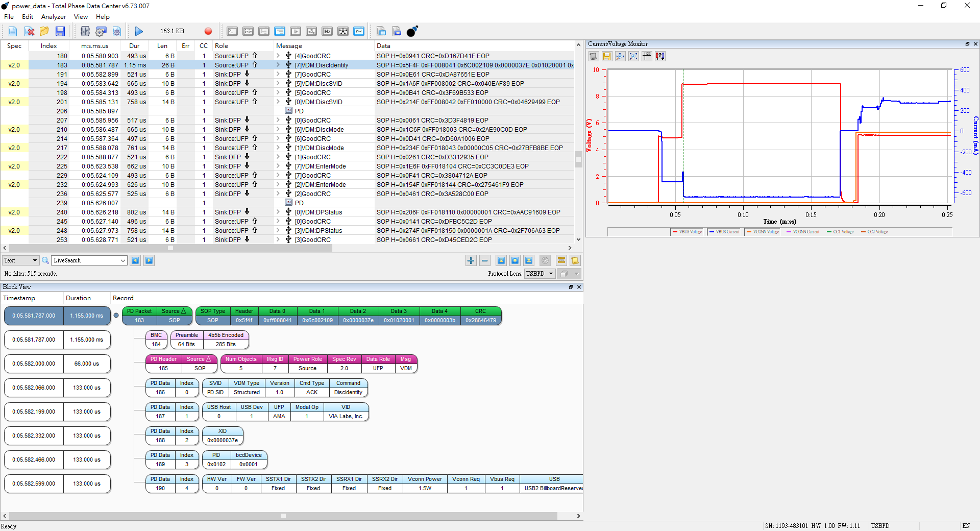This screenshot has height=531, width=980.
Task: Click the Hz frequency view icon
Action: point(327,32)
